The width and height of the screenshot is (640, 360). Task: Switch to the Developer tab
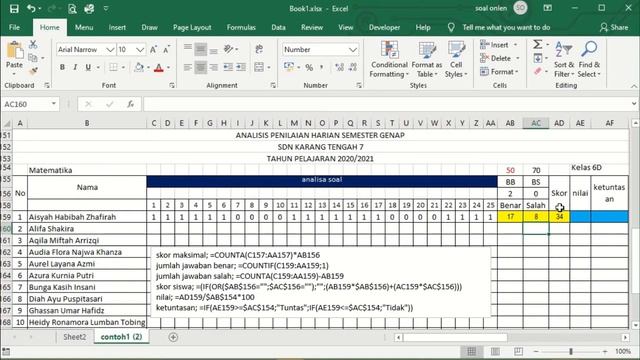(384, 27)
